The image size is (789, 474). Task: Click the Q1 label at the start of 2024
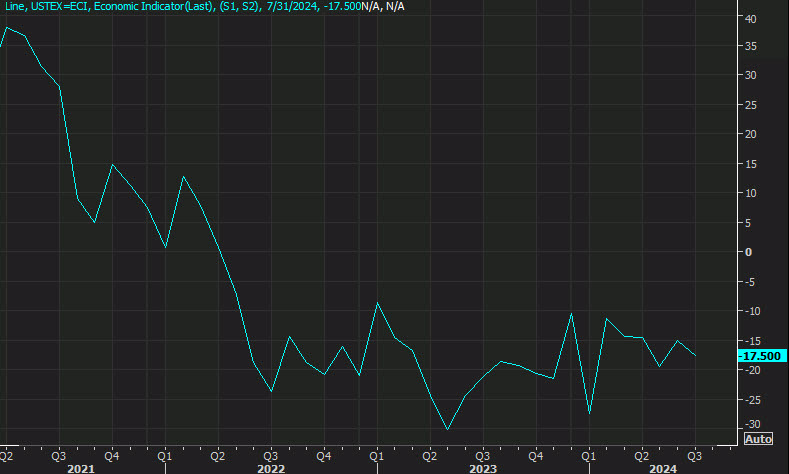[588, 456]
